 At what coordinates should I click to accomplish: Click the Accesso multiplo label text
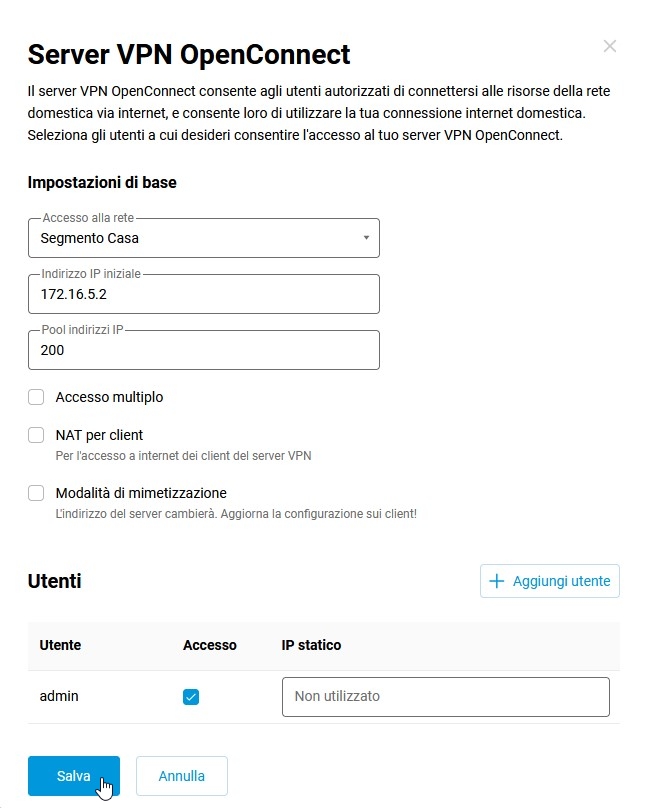coord(109,397)
